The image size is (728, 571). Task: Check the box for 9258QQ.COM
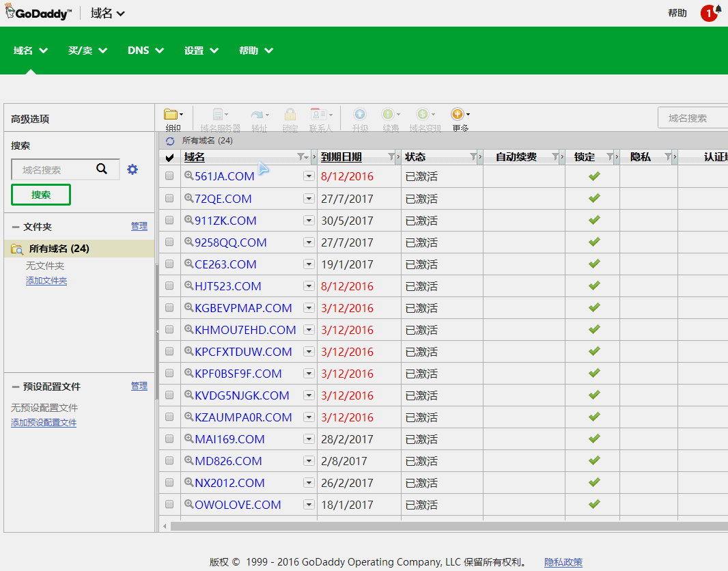(169, 242)
